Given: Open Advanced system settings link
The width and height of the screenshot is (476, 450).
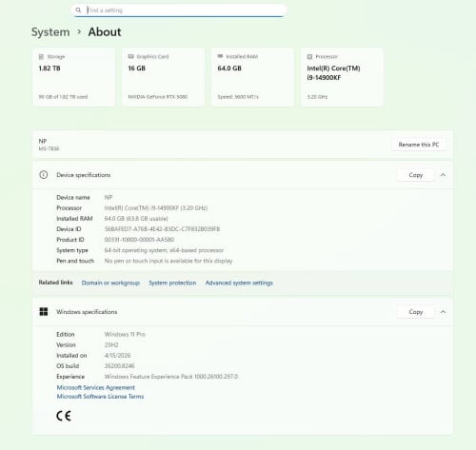Looking at the screenshot, I should [x=239, y=283].
